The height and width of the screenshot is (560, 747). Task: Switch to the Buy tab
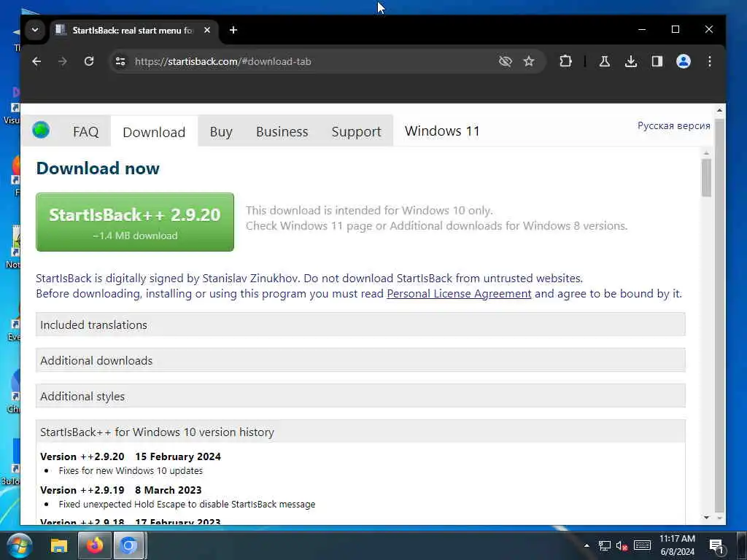click(x=221, y=131)
